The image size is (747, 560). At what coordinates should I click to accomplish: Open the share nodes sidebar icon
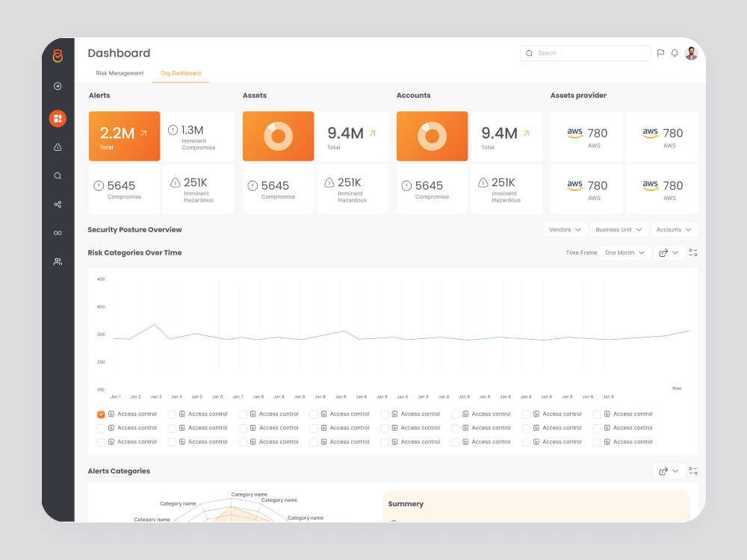point(58,205)
